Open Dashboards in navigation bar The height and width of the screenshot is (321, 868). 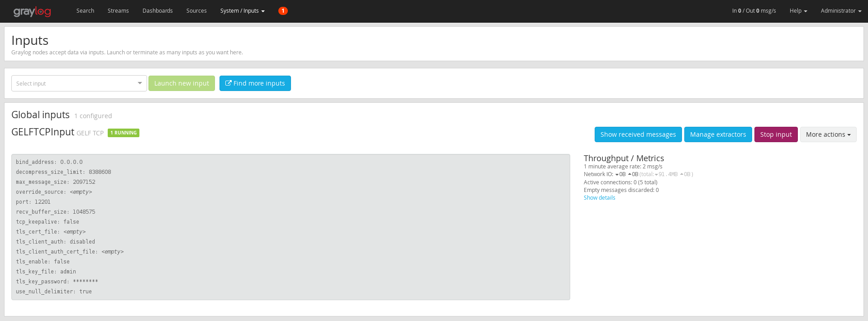tap(157, 11)
